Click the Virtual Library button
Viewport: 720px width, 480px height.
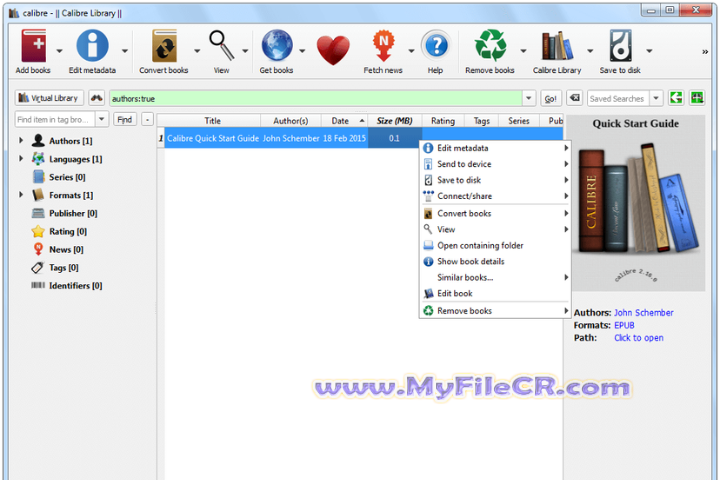point(49,98)
